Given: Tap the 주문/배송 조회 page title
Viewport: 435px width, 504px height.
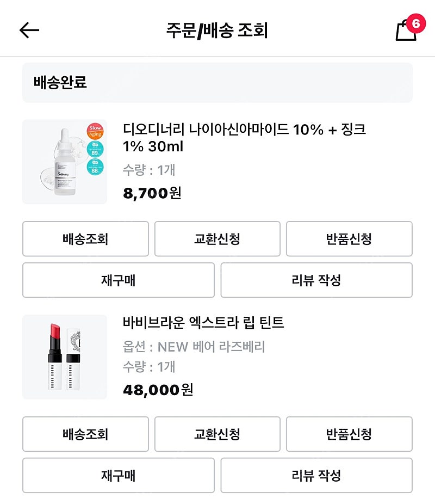Looking at the screenshot, I should (x=217, y=30).
